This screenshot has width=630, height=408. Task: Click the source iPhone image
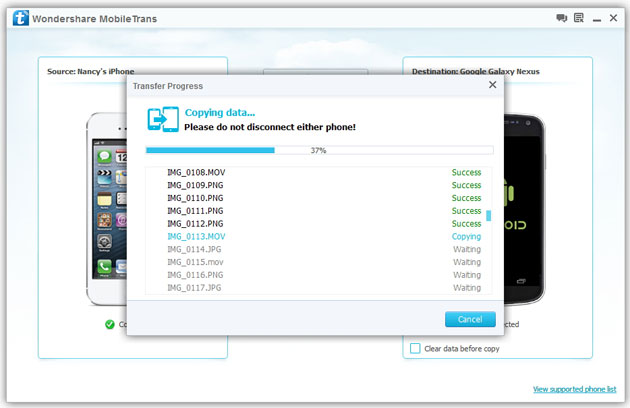tap(106, 209)
